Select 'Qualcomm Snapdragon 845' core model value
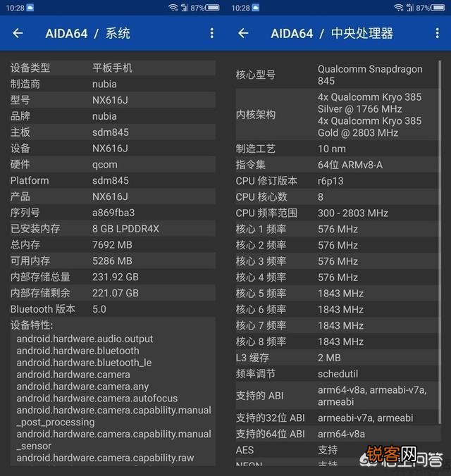 (x=370, y=75)
